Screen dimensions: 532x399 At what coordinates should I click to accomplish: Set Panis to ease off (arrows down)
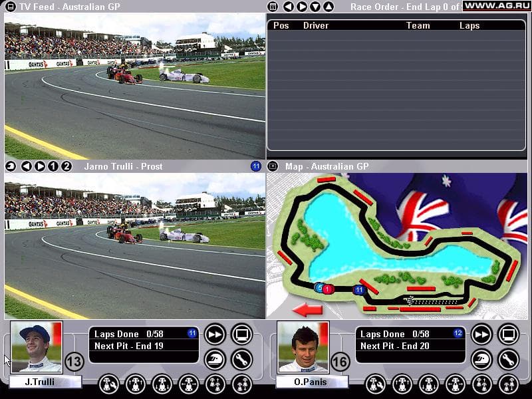tap(429, 384)
